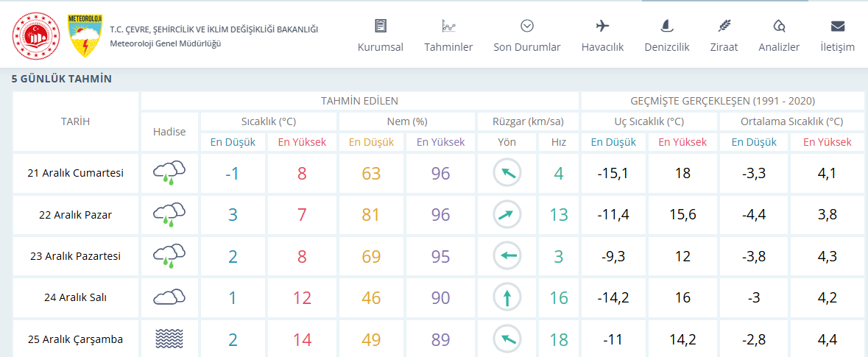The height and width of the screenshot is (357, 868).
Task: Click the cloudy icon for 24 Aralık Salı
Action: (169, 297)
